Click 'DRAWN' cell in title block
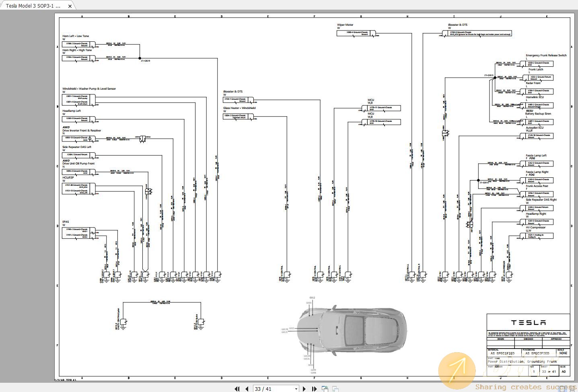Image resolution: width=578 pixels, height=392 pixels. 501,339
